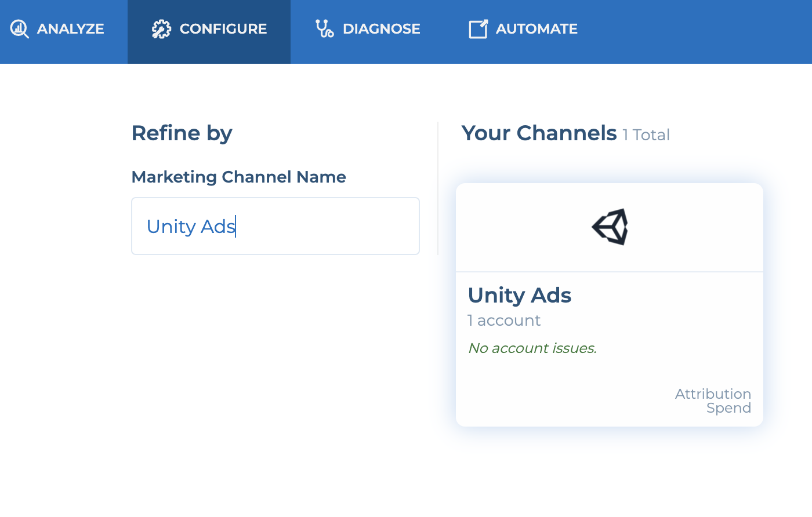Click the "No account issues." status

[x=532, y=348]
